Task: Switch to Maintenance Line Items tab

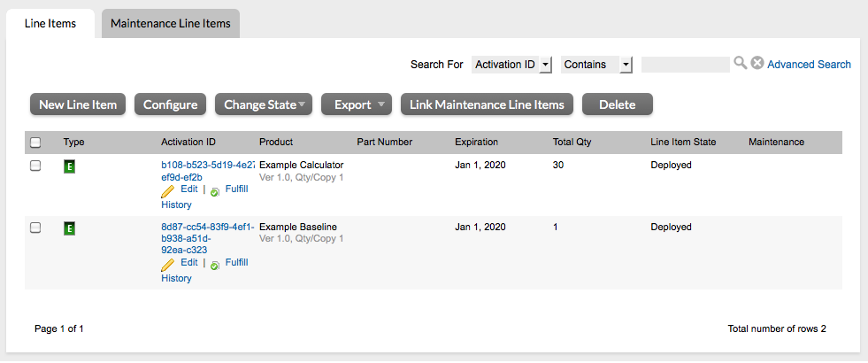Action: tap(170, 24)
